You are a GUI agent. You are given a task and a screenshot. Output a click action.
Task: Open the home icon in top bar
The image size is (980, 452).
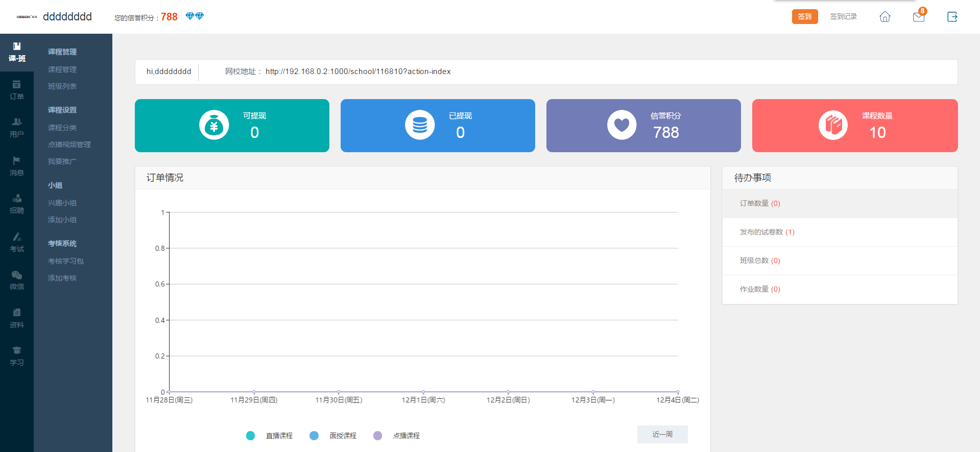tap(885, 17)
